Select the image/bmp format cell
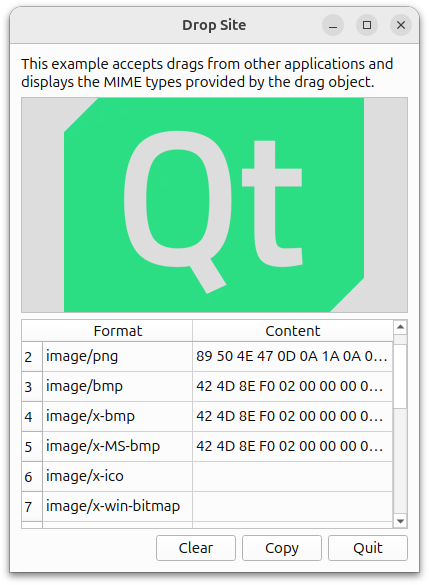The image size is (429, 585). pyautogui.click(x=118, y=387)
